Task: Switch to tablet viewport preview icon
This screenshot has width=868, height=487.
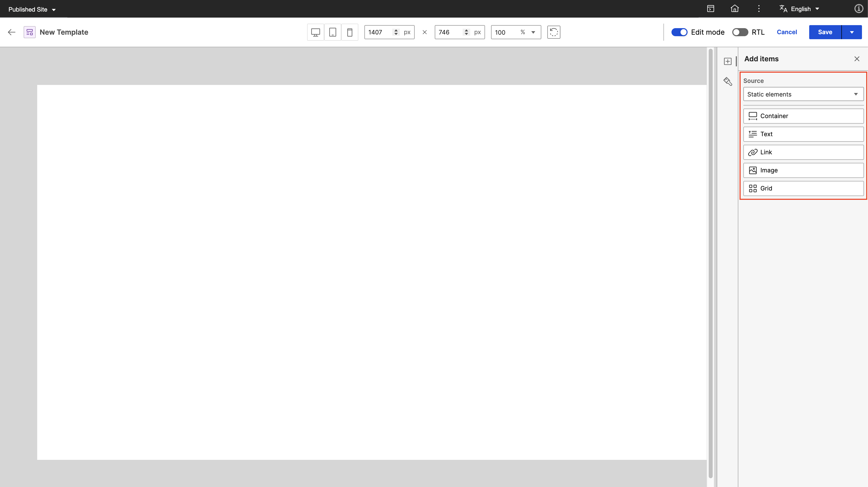Action: point(332,32)
